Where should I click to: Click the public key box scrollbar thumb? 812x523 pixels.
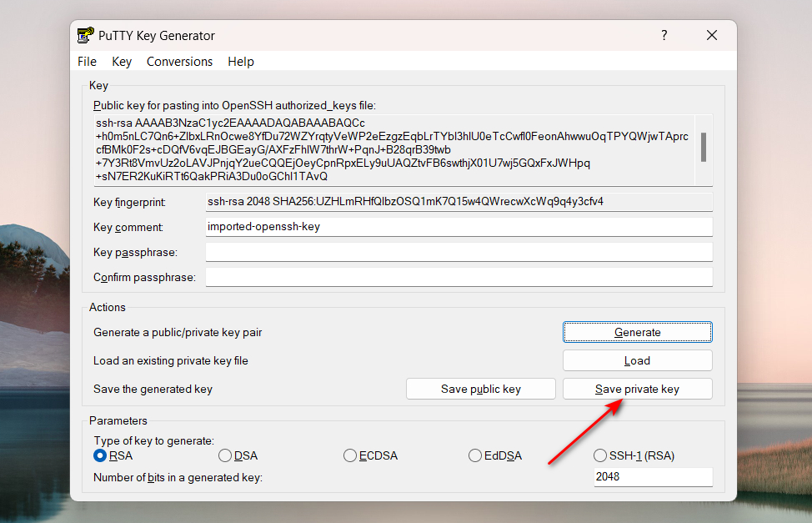[x=704, y=147]
